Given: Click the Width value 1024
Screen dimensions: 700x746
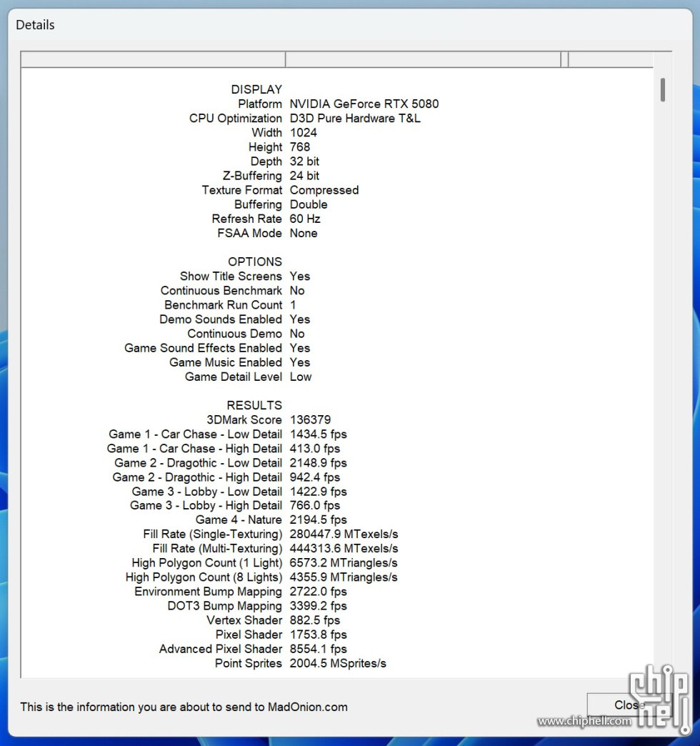Looking at the screenshot, I should [304, 132].
